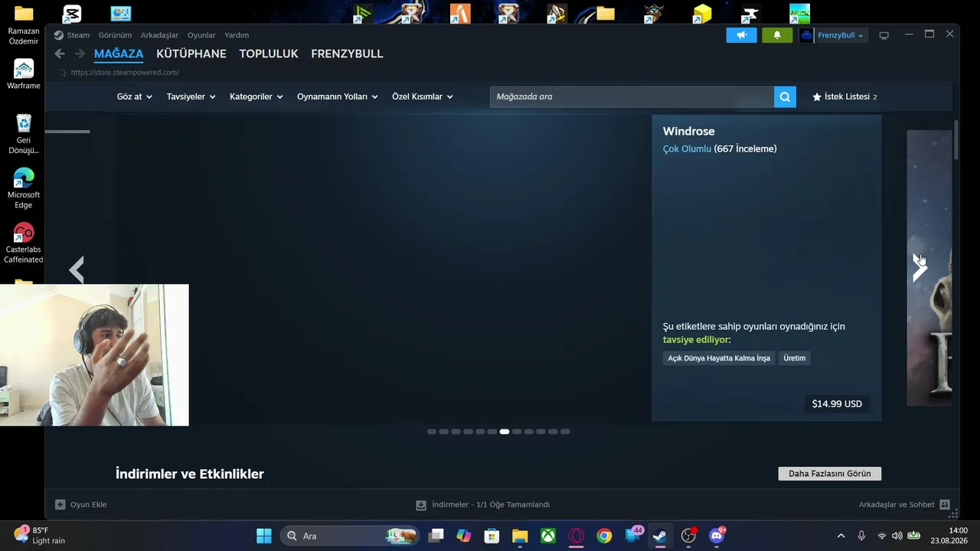Image resolution: width=980 pixels, height=551 pixels.
Task: Click the Mağazada ara search field
Action: (632, 97)
